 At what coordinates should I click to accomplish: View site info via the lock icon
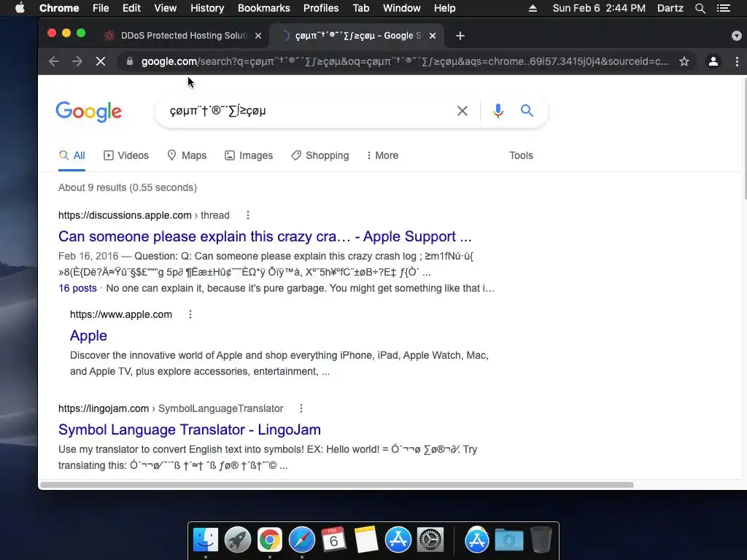coord(130,61)
